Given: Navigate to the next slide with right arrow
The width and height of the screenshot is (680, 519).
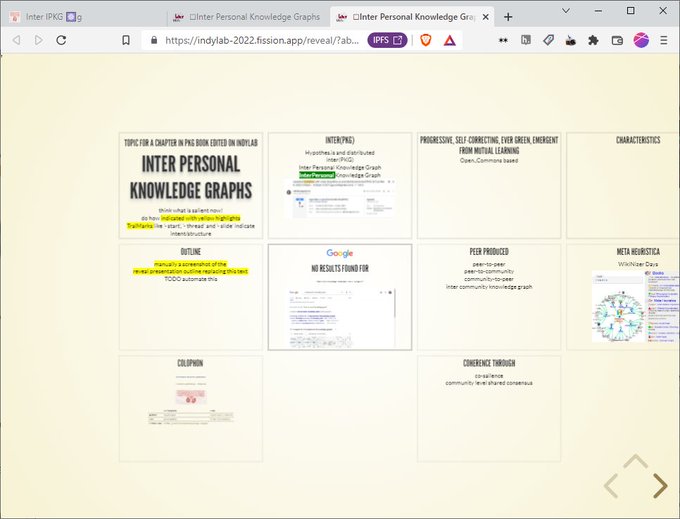Looking at the screenshot, I should point(660,486).
